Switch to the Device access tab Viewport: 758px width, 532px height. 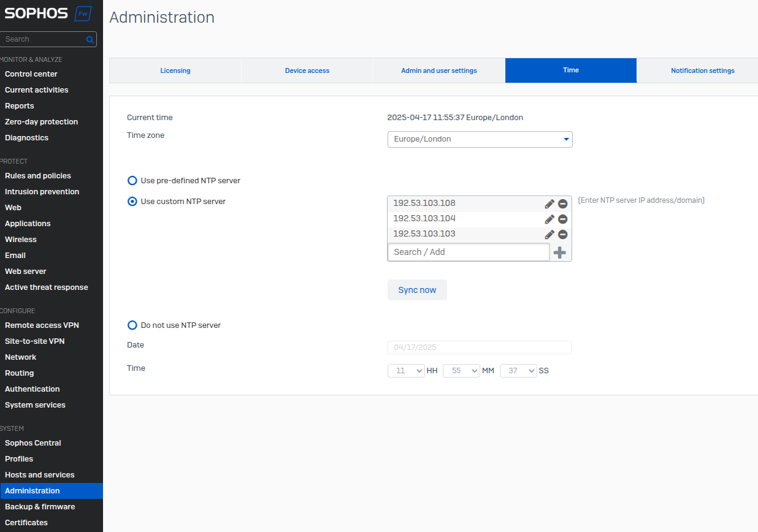(x=307, y=70)
